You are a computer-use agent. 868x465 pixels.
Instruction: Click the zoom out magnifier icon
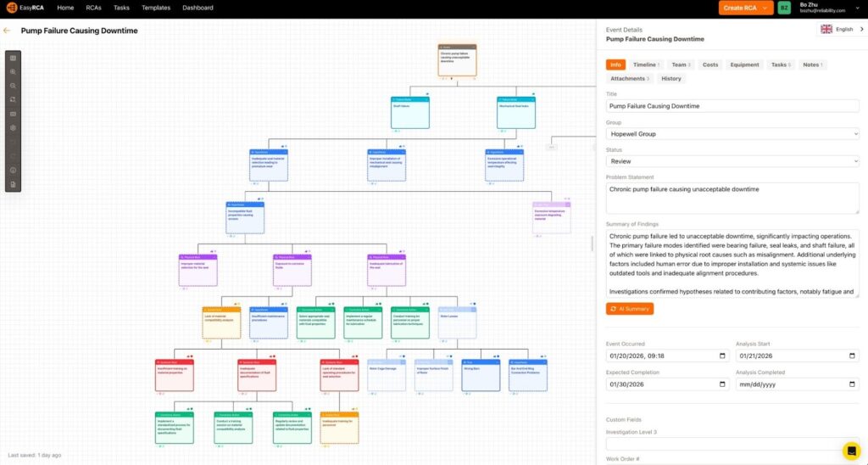pos(13,86)
